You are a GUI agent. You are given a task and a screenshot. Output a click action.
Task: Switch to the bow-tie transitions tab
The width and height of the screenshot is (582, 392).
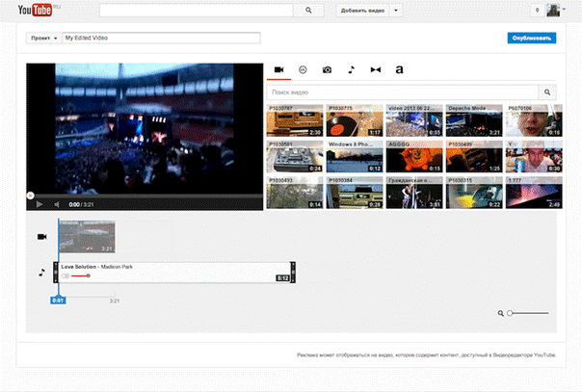(376, 69)
